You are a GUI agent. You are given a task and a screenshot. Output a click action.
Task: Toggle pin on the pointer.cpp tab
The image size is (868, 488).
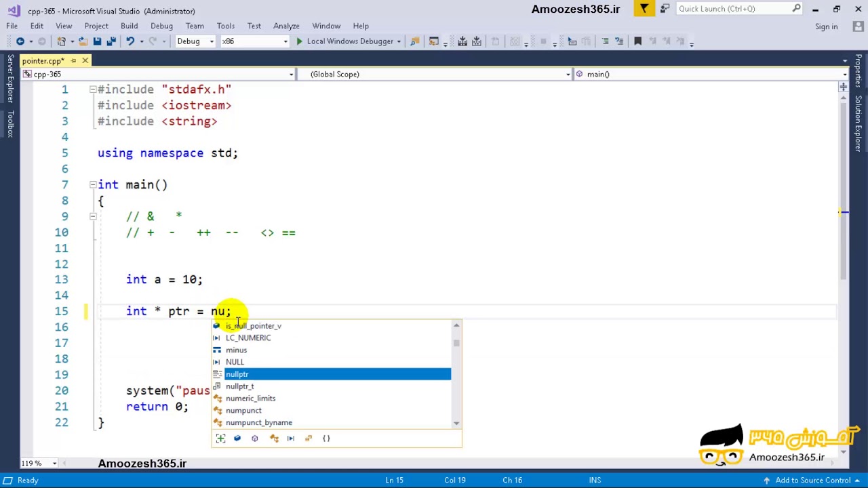(73, 61)
